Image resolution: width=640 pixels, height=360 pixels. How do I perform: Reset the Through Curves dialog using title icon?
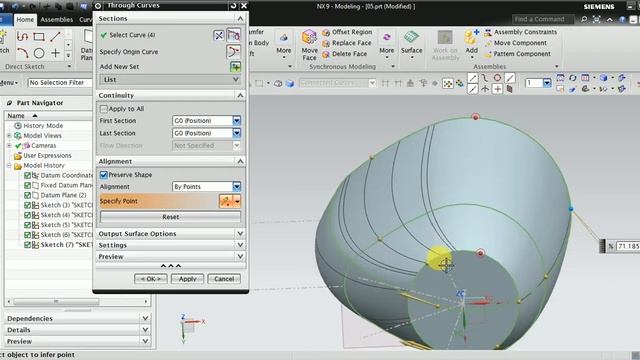coord(233,6)
